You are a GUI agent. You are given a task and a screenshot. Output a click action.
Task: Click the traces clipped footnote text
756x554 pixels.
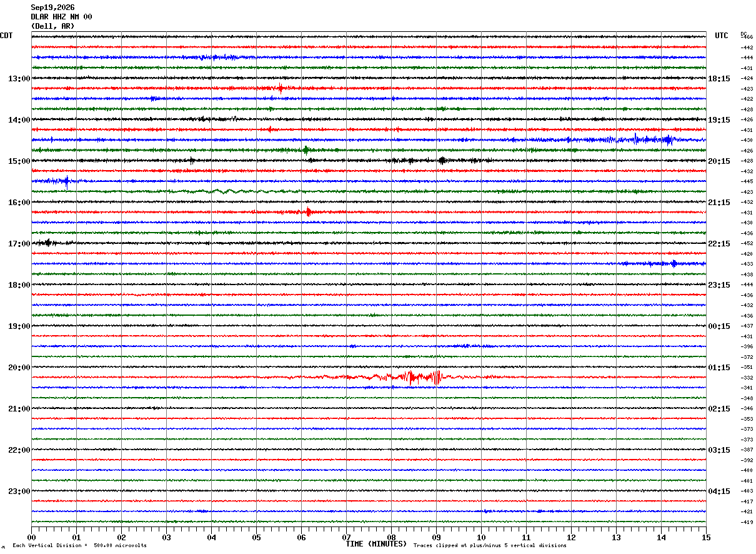pyautogui.click(x=490, y=545)
